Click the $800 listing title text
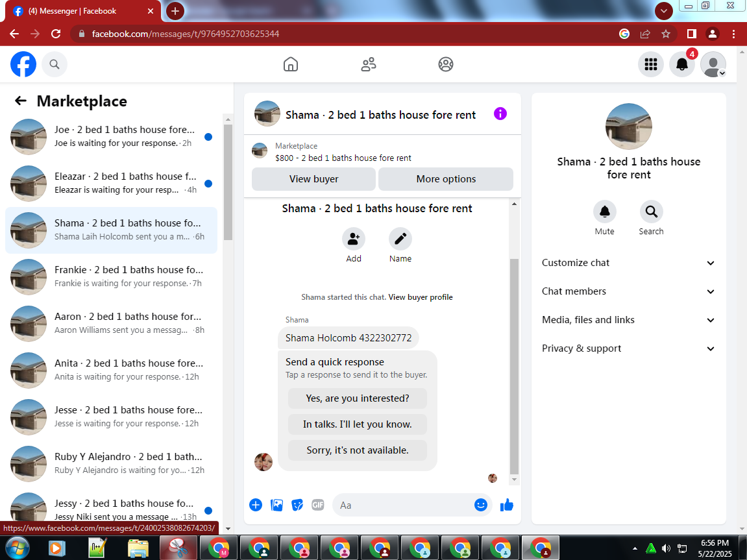Screen dimensions: 747x560 (343, 158)
